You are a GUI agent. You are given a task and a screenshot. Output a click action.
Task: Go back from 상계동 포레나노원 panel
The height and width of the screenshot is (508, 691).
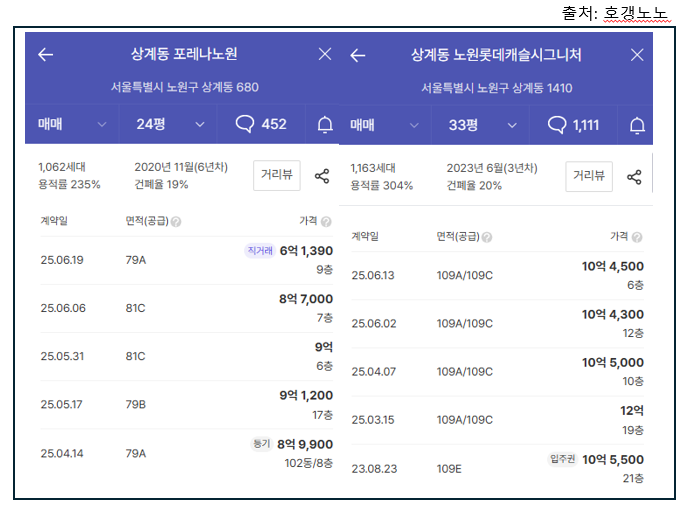point(45,55)
